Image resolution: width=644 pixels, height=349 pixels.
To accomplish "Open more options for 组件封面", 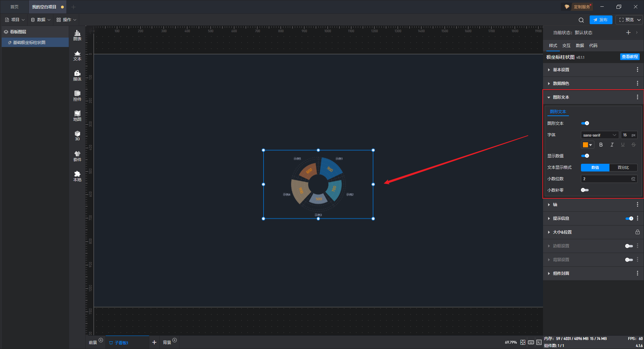I will click(637, 273).
